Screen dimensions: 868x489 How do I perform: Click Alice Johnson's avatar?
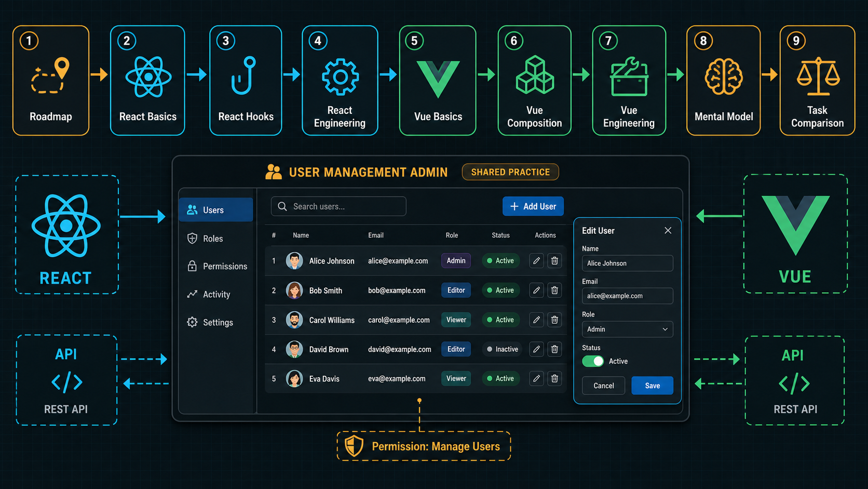(294, 261)
